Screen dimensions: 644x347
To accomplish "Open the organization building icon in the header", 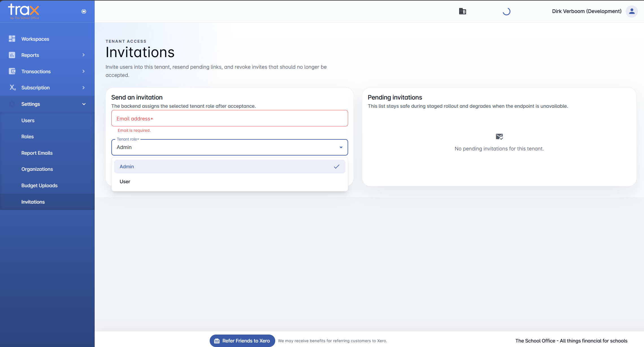I will pos(463,11).
